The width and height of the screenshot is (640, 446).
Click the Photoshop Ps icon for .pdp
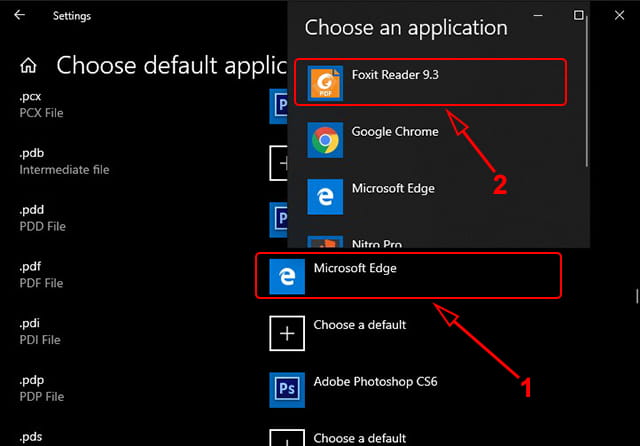287,390
